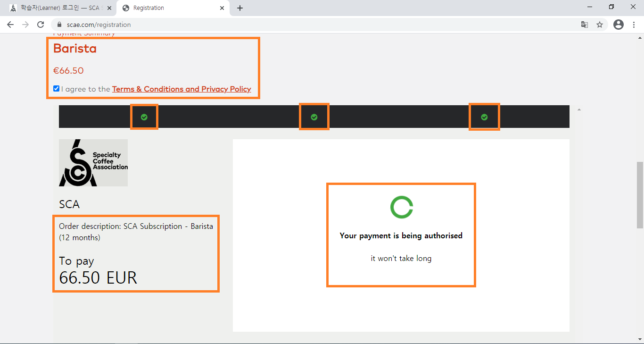644x344 pixels.
Task: Click page scrollbar thumb on right
Action: click(x=640, y=195)
